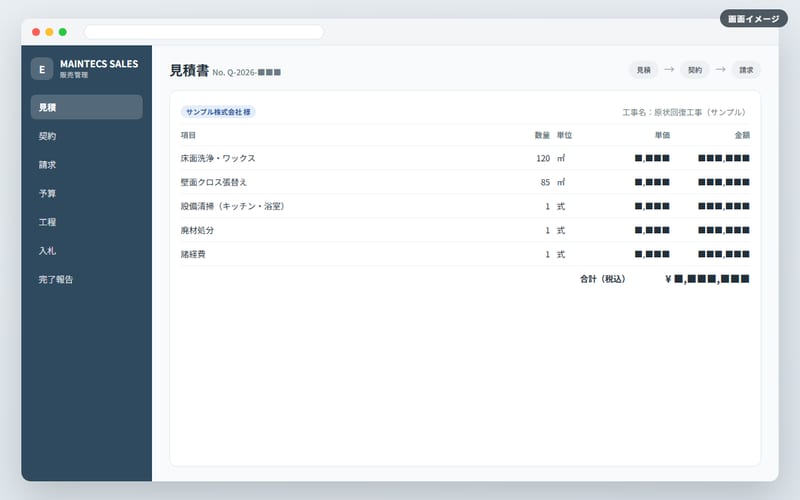Image resolution: width=800 pixels, height=500 pixels.
Task: Go to 請求 in the sidebar
Action: click(87, 165)
